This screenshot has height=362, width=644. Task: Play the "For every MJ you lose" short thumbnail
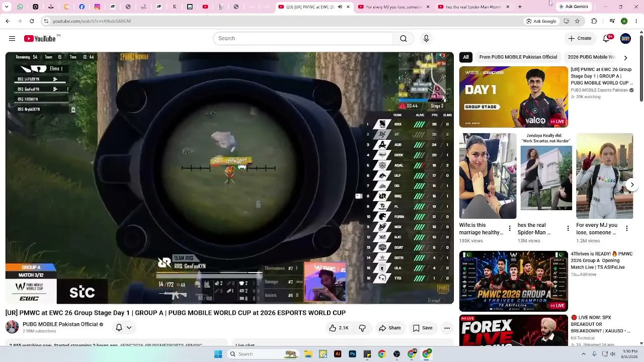coord(605,176)
